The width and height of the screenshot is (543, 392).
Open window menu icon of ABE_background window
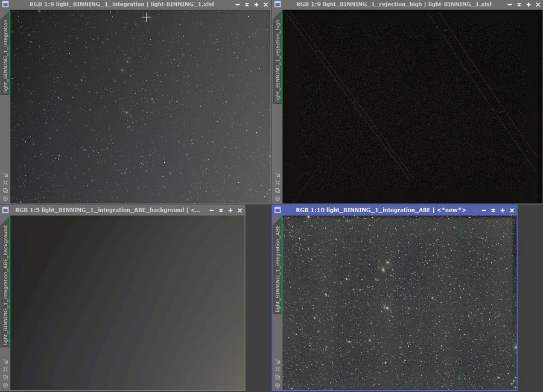(x=5, y=210)
